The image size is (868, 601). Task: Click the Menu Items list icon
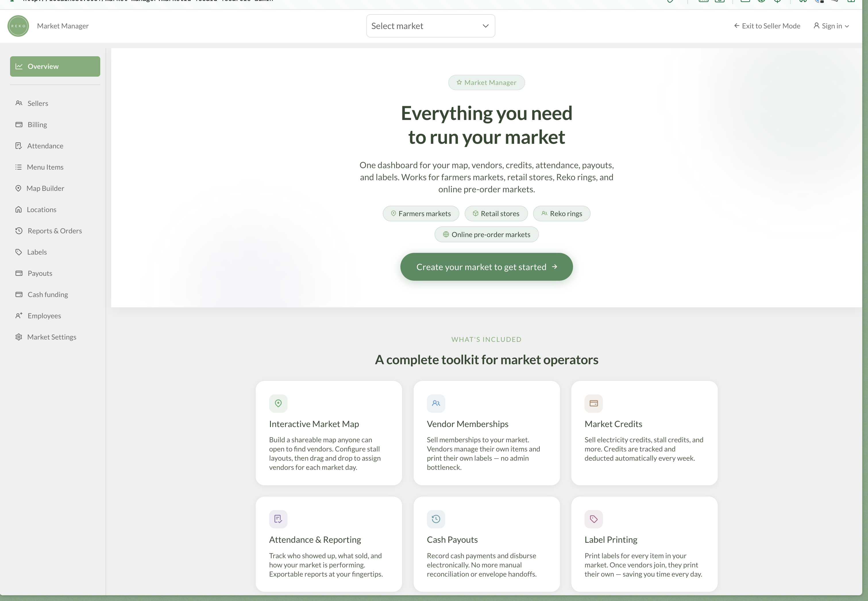pyautogui.click(x=19, y=167)
